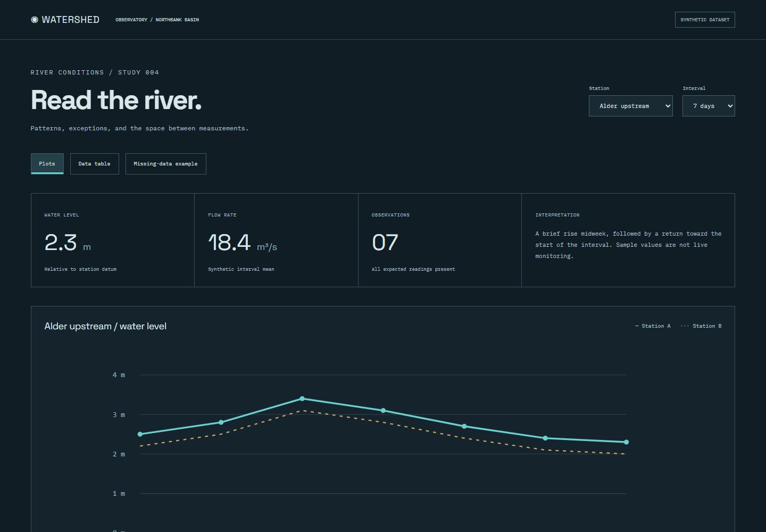Click the first data point of Station A line
Image resolution: width=766 pixels, height=532 pixels.
[140, 434]
